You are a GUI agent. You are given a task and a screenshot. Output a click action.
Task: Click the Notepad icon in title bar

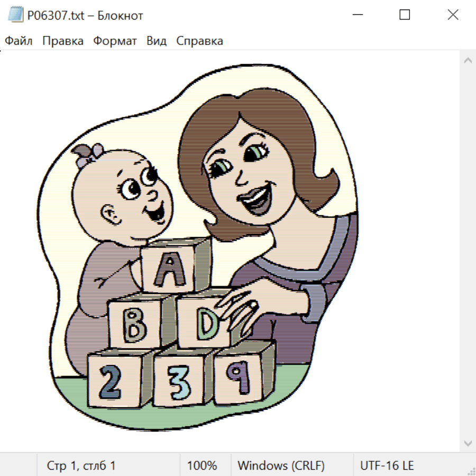tap(15, 15)
